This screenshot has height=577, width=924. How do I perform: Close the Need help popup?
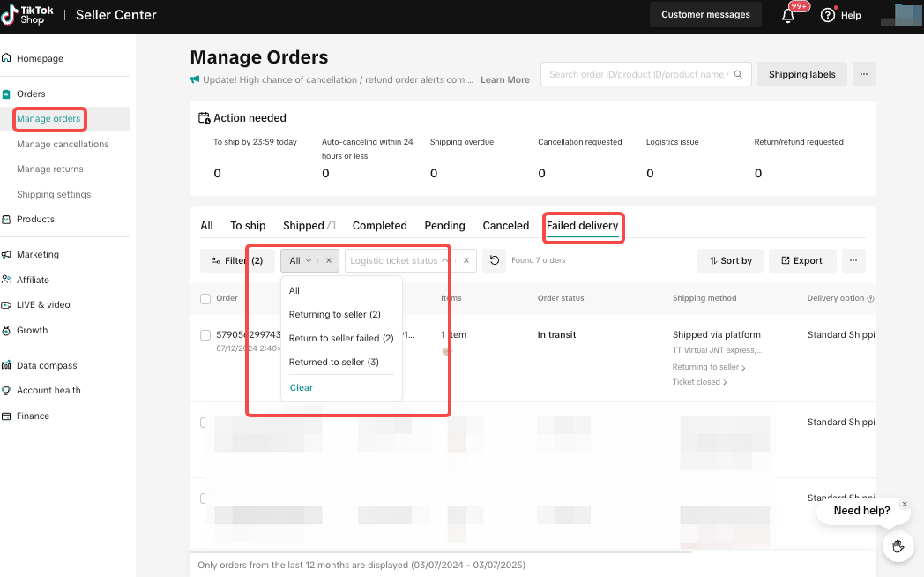click(x=904, y=504)
